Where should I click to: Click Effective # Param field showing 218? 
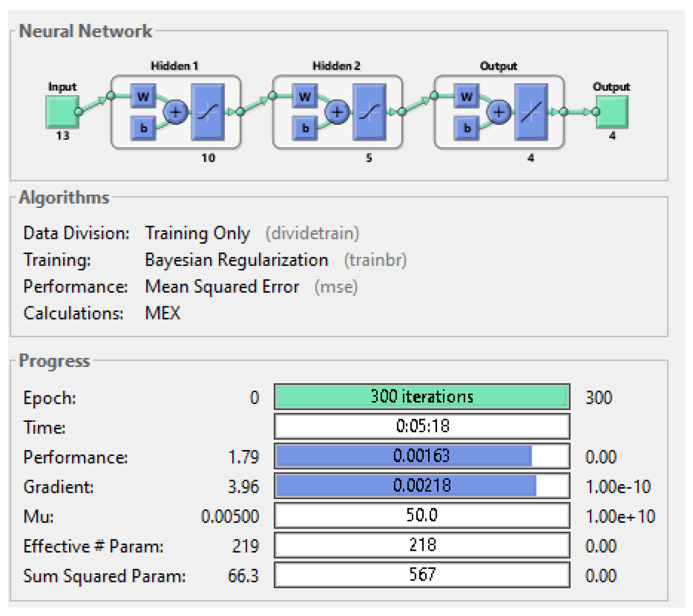pos(422,545)
